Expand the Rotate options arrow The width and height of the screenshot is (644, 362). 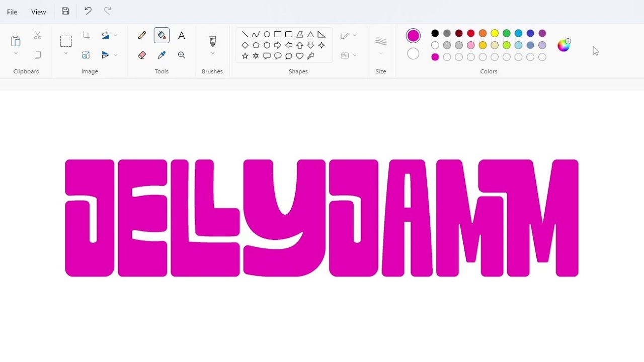[x=116, y=36]
